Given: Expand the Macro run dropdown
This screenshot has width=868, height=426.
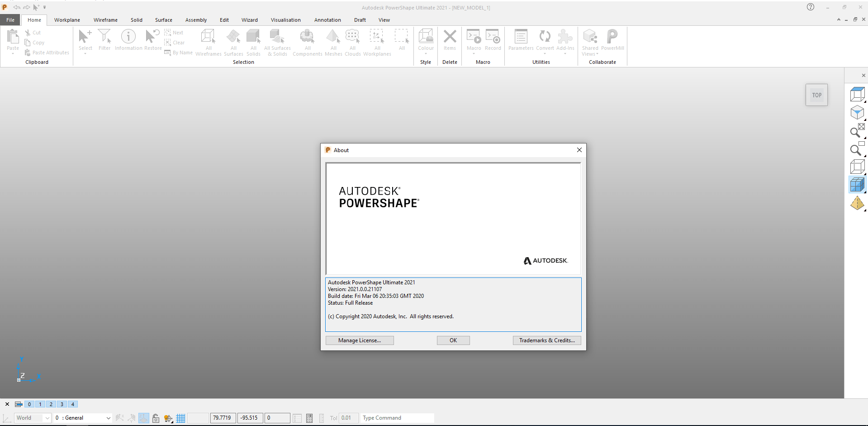Looking at the screenshot, I should 474,54.
